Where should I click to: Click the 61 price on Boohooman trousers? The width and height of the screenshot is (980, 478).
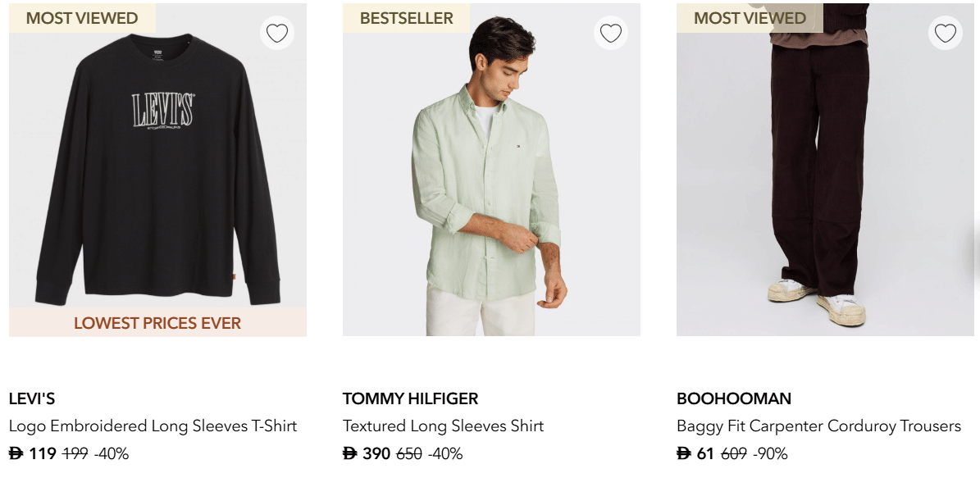tap(705, 453)
